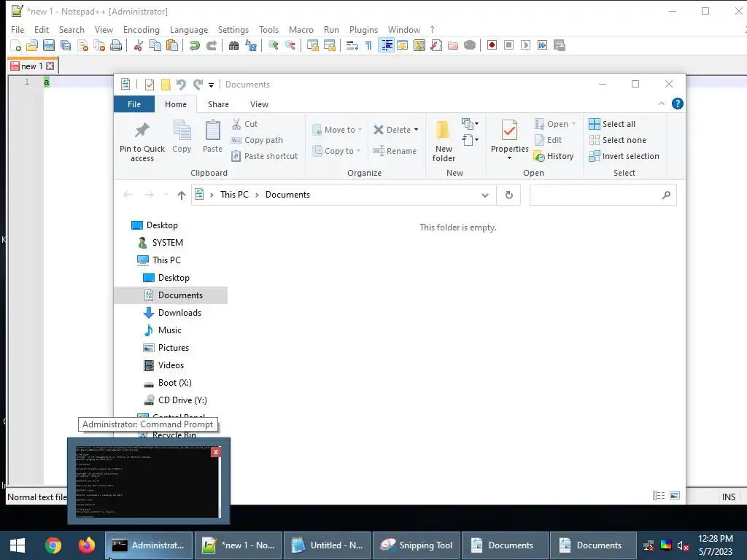
Task: Collapse the Explorer ribbon with chevron
Action: pyautogui.click(x=661, y=104)
